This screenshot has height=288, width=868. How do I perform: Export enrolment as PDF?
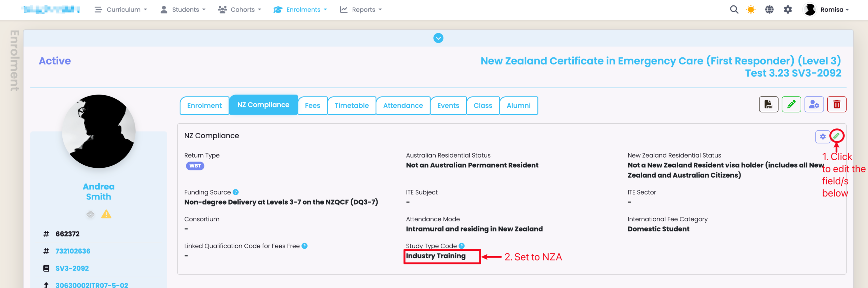click(x=768, y=104)
